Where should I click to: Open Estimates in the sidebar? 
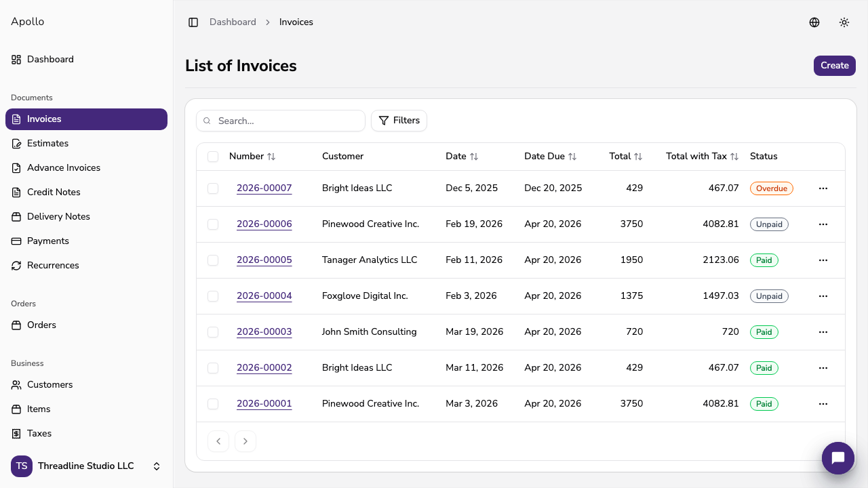coord(47,144)
